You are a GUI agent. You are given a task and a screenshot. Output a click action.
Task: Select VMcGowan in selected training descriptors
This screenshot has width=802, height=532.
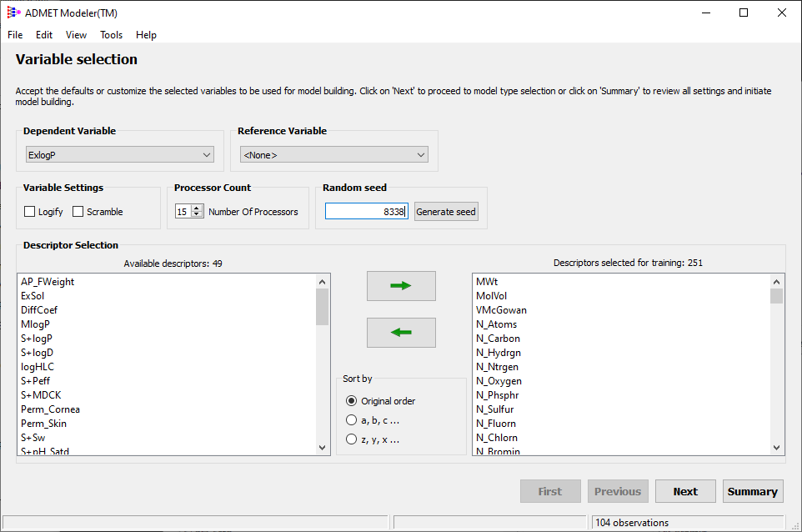click(x=501, y=310)
